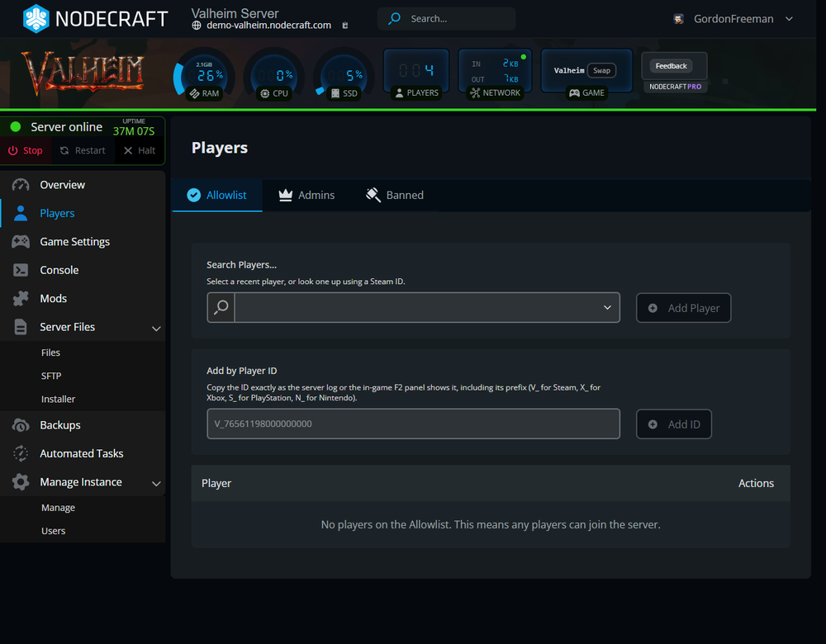The image size is (826, 644).
Task: Click the green server online status dot
Action: (x=16, y=127)
